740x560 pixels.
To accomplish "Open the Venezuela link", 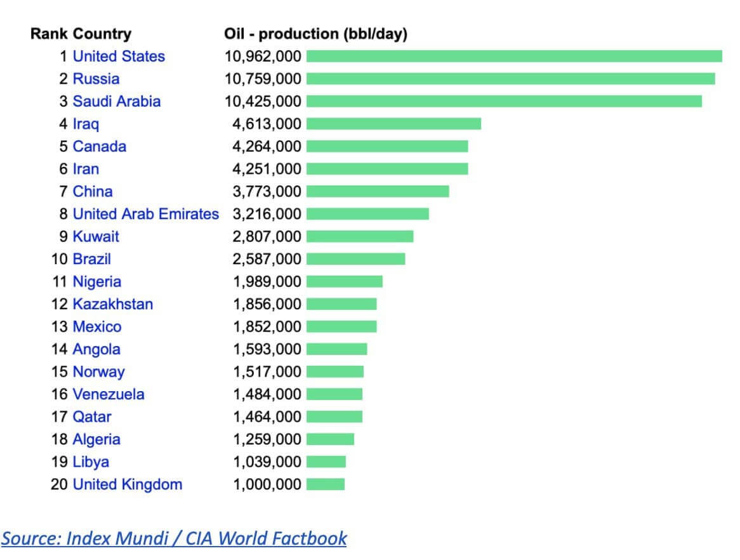I will coord(109,394).
